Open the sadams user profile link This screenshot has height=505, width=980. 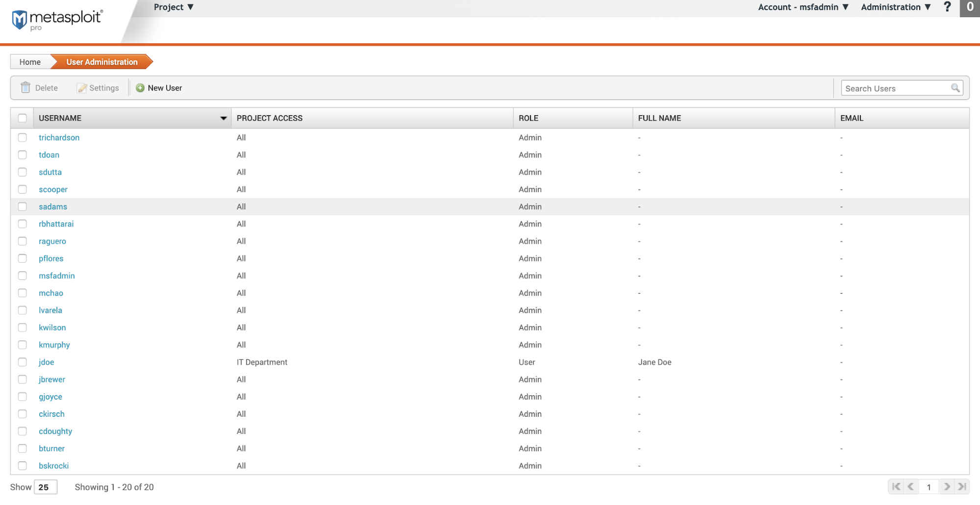coord(53,207)
